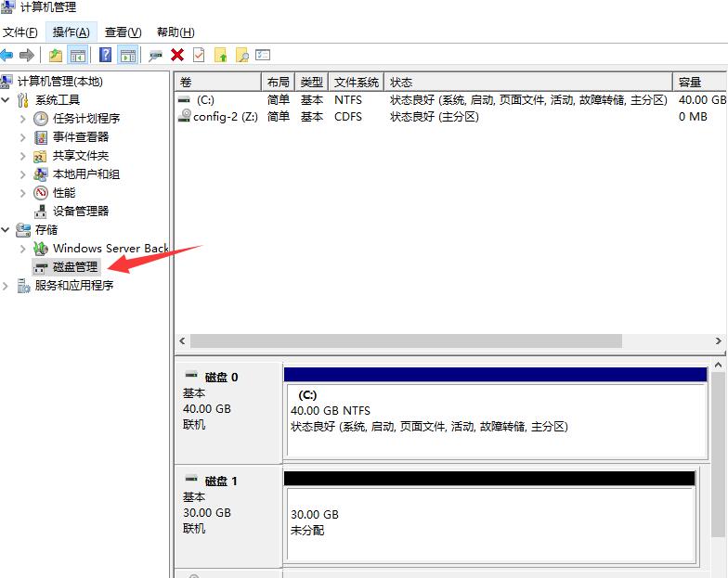The width and height of the screenshot is (728, 578).
Task: Sort by the 状态 column header
Action: pyautogui.click(x=528, y=83)
